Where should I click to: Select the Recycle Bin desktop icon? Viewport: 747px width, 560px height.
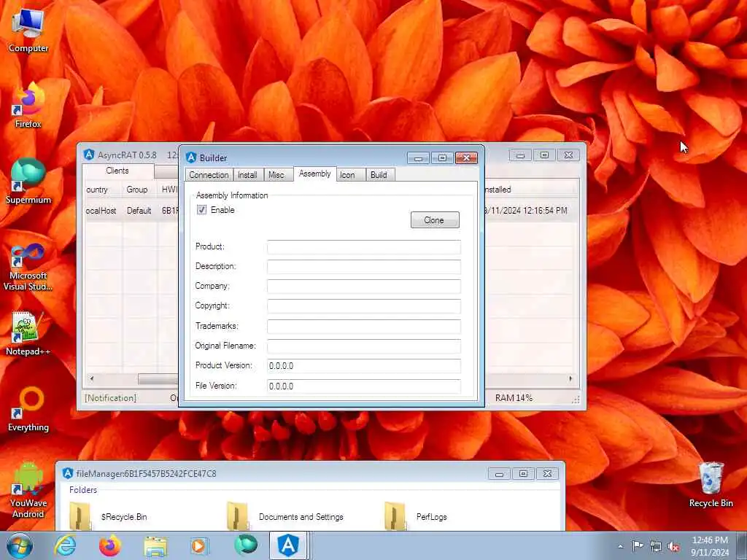coord(711,485)
